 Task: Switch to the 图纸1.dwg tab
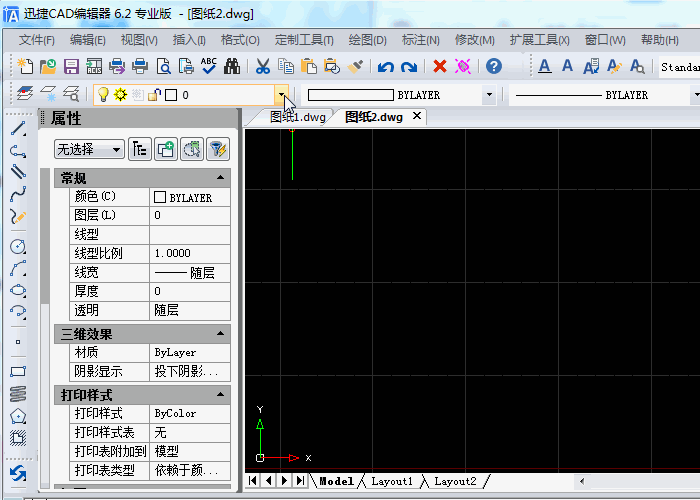coord(297,117)
